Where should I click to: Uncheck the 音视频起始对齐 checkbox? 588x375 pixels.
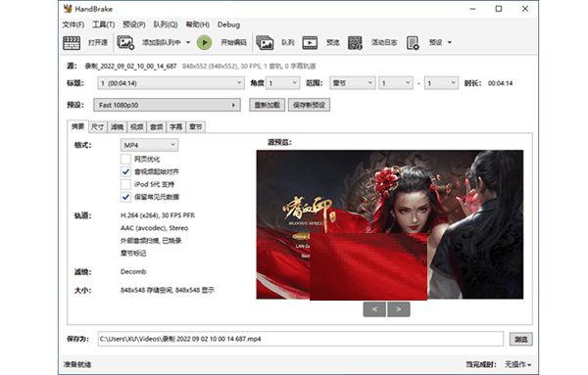click(x=125, y=171)
